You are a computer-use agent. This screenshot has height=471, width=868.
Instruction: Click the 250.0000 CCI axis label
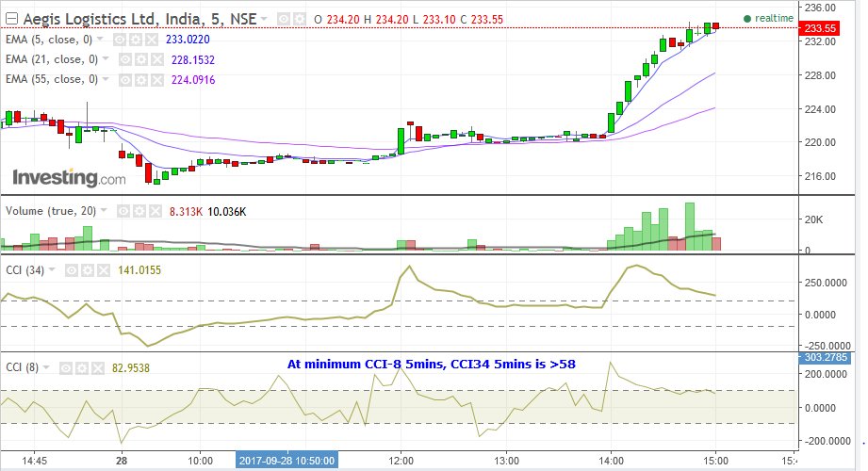(x=826, y=283)
